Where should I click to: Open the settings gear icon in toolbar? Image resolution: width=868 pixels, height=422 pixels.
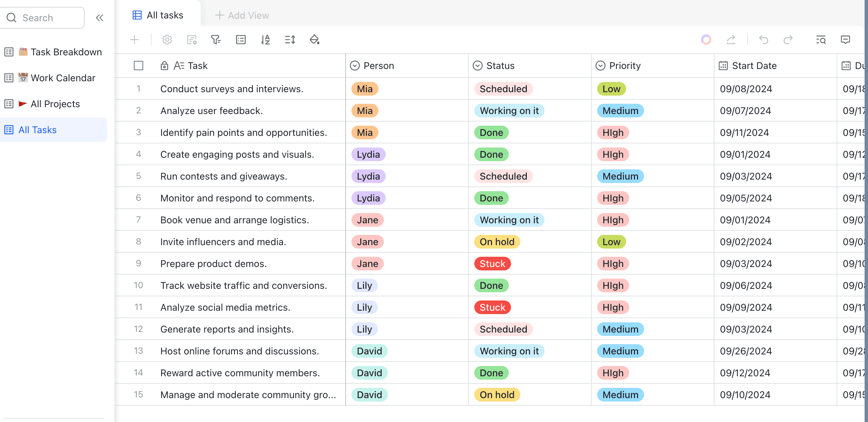167,40
